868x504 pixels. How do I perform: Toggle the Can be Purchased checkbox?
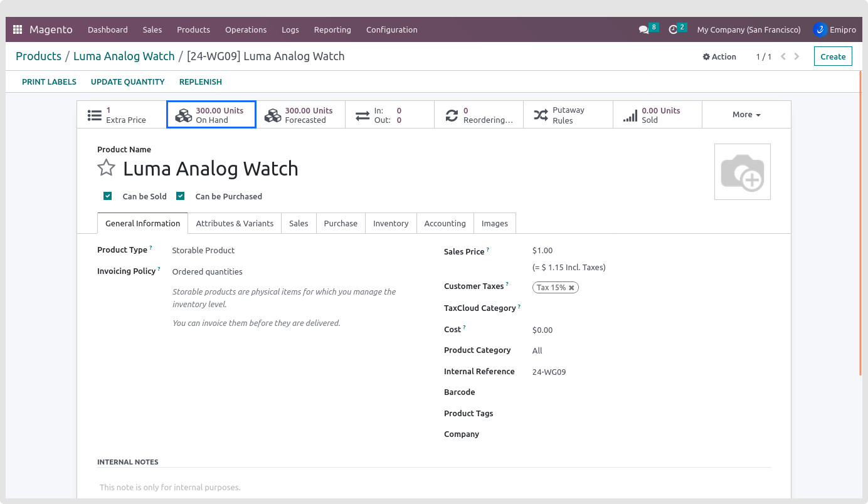click(181, 196)
